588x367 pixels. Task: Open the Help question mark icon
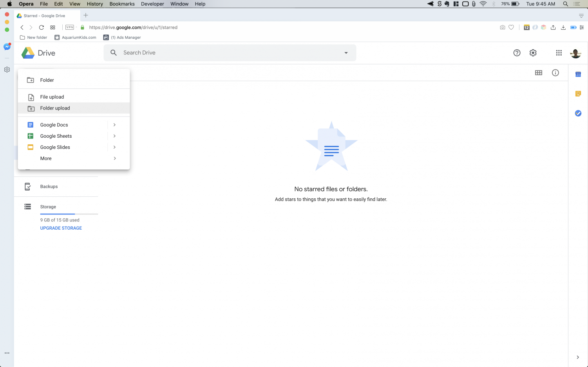[517, 53]
